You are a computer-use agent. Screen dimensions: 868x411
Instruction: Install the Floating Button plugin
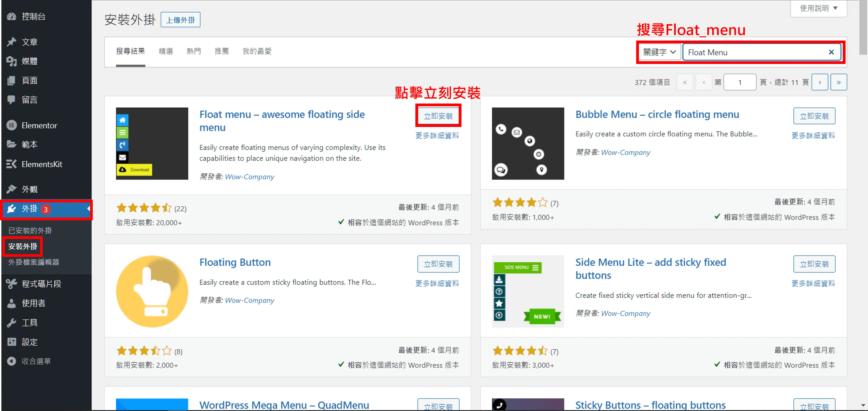[438, 264]
